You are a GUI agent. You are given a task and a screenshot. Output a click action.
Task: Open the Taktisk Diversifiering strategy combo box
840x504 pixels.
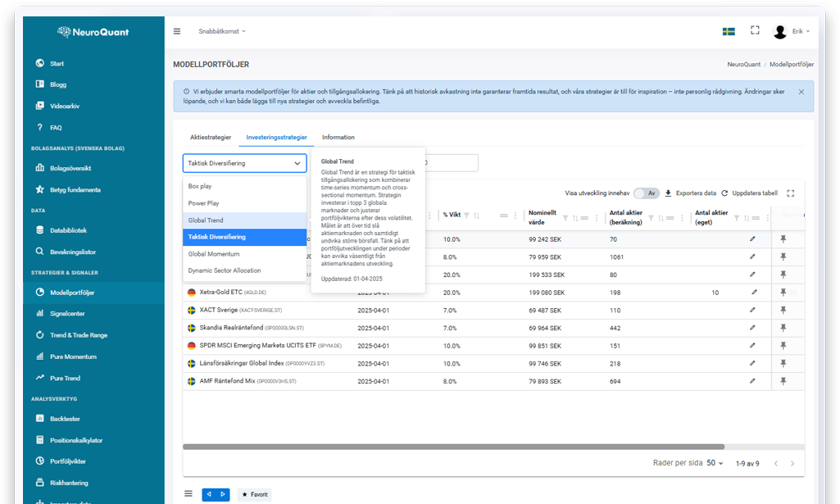click(x=244, y=163)
